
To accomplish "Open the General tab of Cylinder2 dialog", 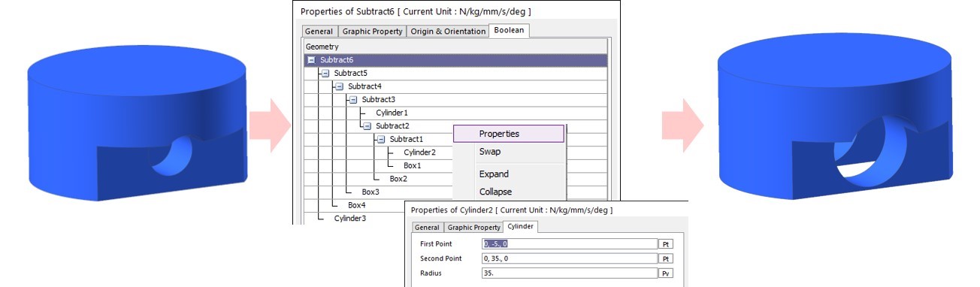I will point(427,228).
